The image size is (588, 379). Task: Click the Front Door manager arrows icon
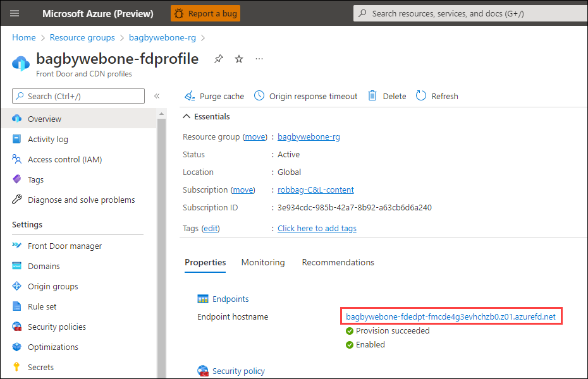tap(17, 246)
